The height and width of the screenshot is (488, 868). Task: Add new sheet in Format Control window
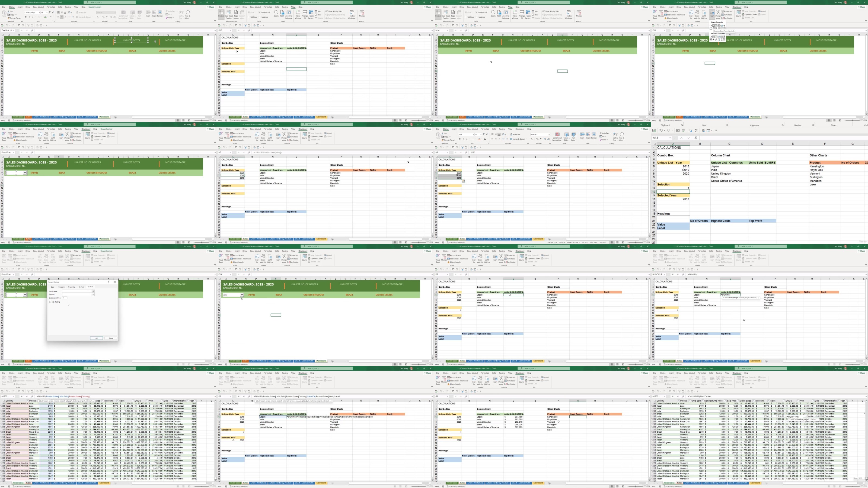116,361
